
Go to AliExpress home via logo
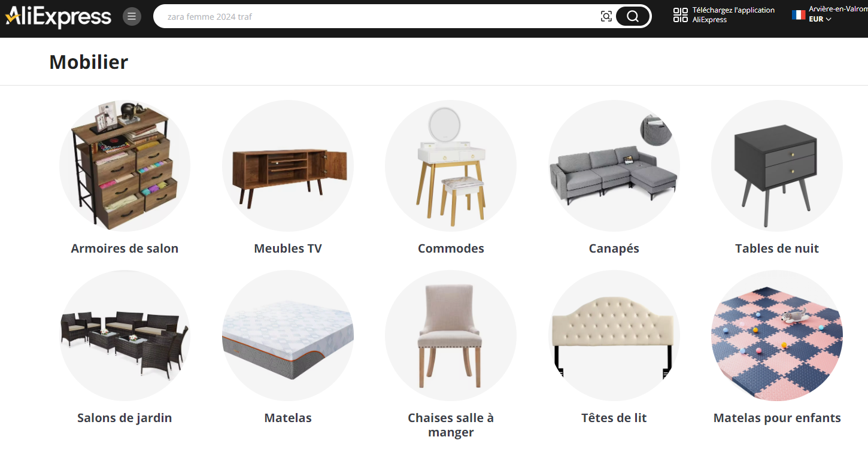click(x=58, y=17)
